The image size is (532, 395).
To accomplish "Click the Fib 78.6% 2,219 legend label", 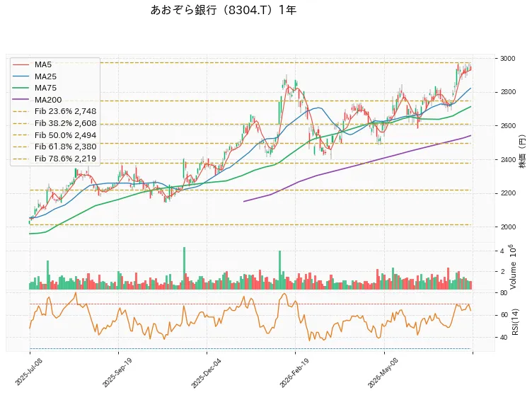I will click(x=66, y=159).
